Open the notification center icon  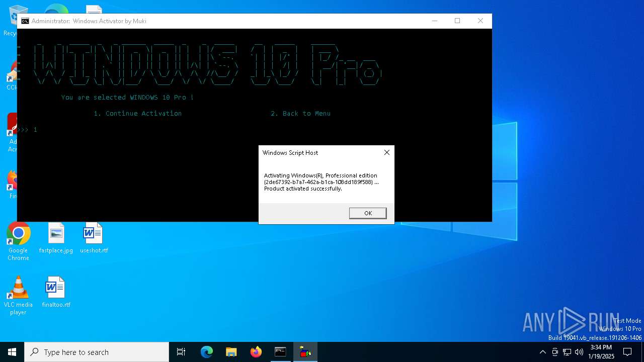pyautogui.click(x=627, y=352)
